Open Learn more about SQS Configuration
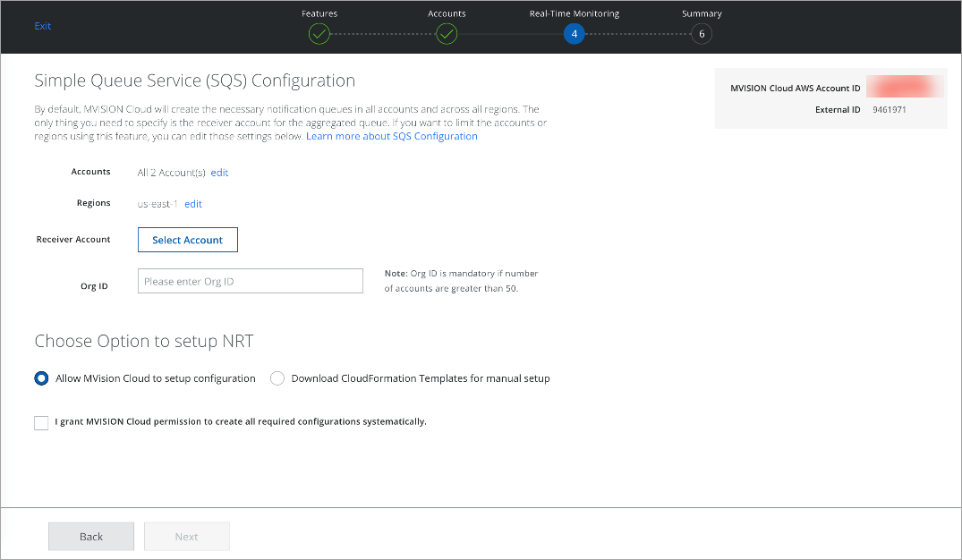Image resolution: width=962 pixels, height=560 pixels. (392, 137)
